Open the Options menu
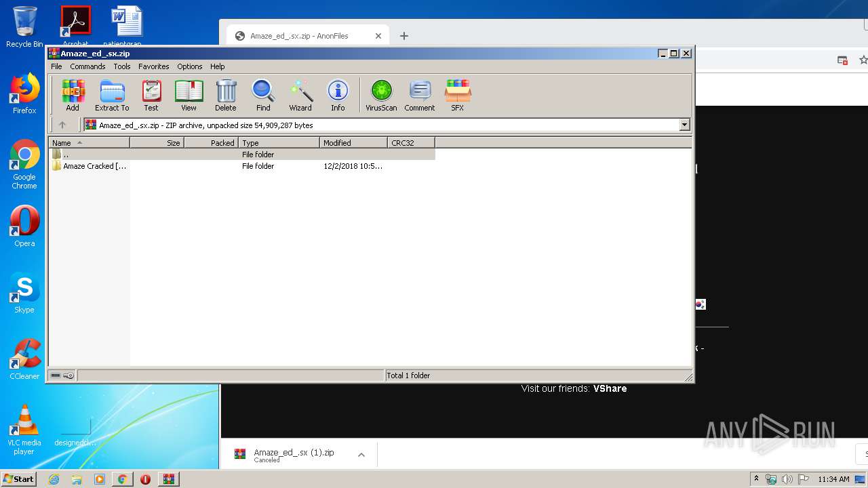868x488 pixels. [x=190, y=66]
